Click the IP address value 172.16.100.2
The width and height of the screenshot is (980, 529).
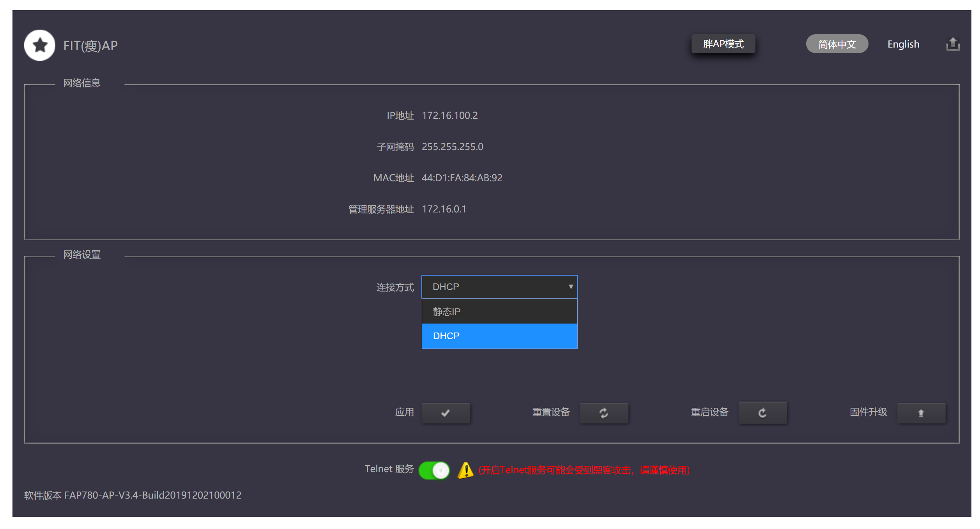point(449,115)
